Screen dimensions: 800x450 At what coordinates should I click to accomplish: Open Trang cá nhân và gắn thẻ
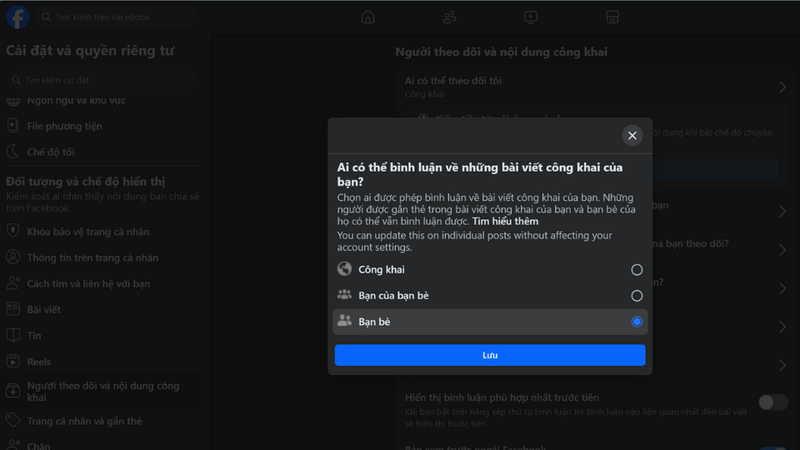pyautogui.click(x=102, y=421)
